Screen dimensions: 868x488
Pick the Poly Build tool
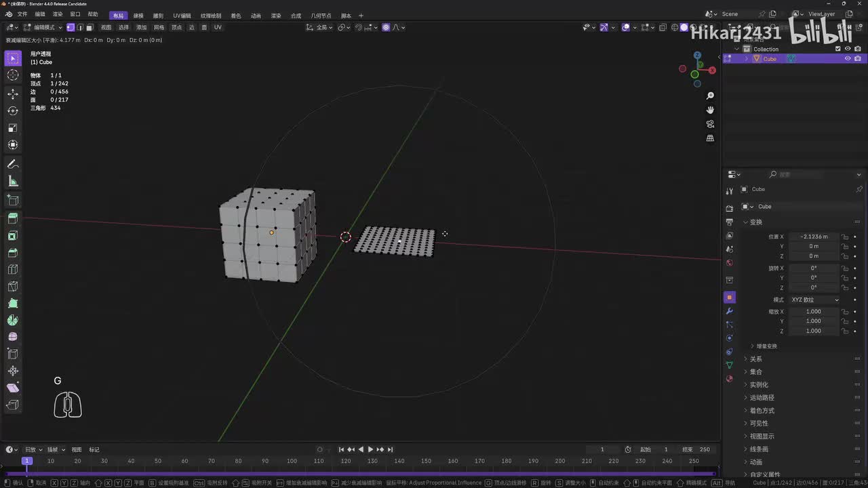(13, 304)
